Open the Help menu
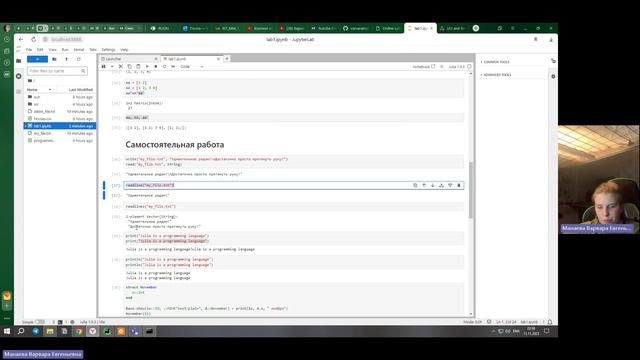Screen dimensions: 640x360 [x=124, y=50]
